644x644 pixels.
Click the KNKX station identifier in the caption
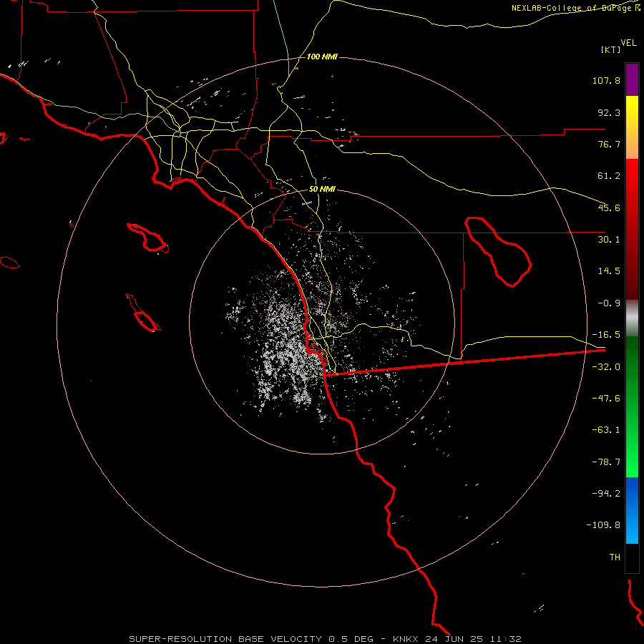point(406,639)
